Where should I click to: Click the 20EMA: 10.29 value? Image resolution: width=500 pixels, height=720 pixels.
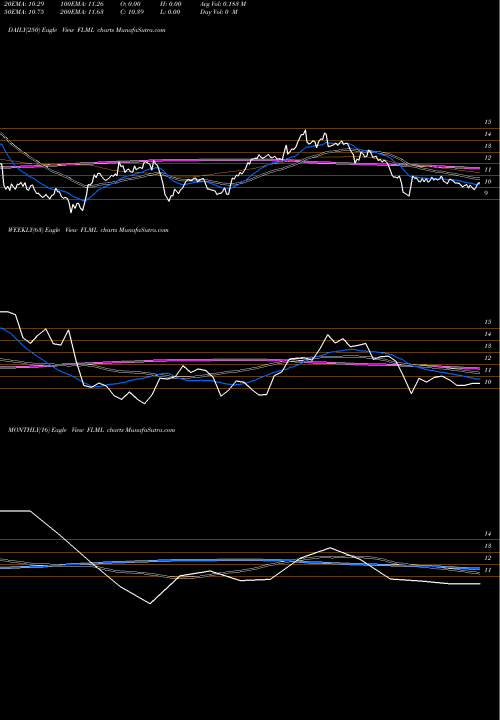pos(23,4)
